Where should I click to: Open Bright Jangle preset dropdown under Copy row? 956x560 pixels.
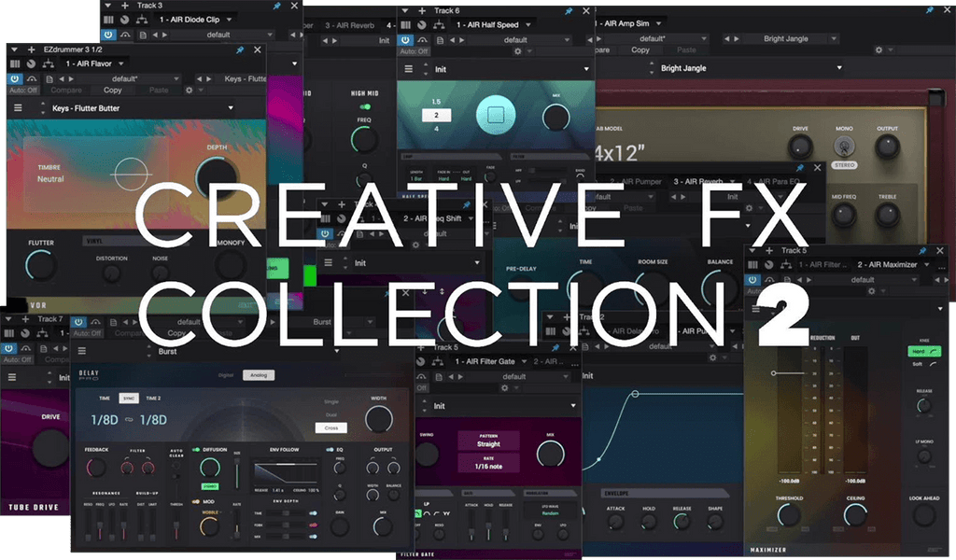[x=839, y=67]
